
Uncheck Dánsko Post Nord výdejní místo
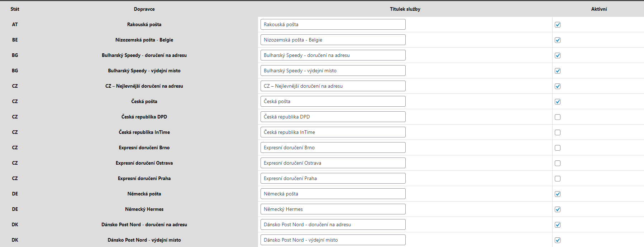[x=558, y=240]
